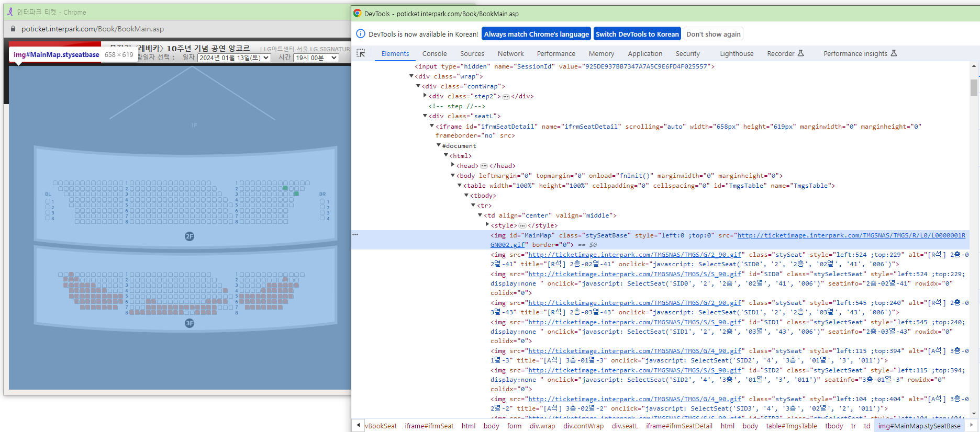Open the Application tab
The image size is (980, 432).
pyautogui.click(x=645, y=53)
